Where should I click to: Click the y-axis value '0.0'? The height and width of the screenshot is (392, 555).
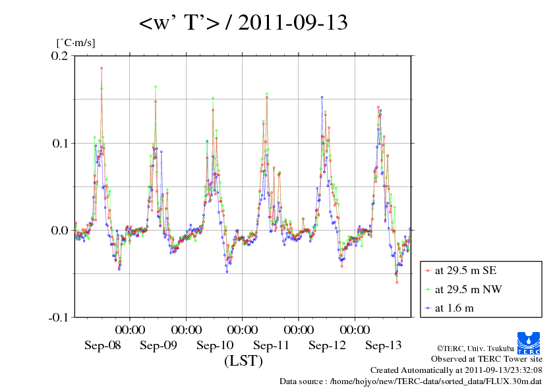click(x=59, y=231)
